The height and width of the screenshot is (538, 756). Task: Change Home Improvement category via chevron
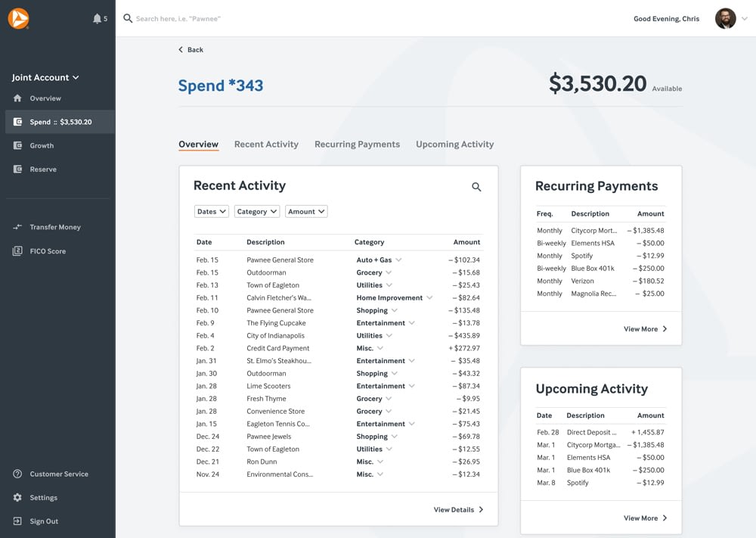[x=429, y=297]
